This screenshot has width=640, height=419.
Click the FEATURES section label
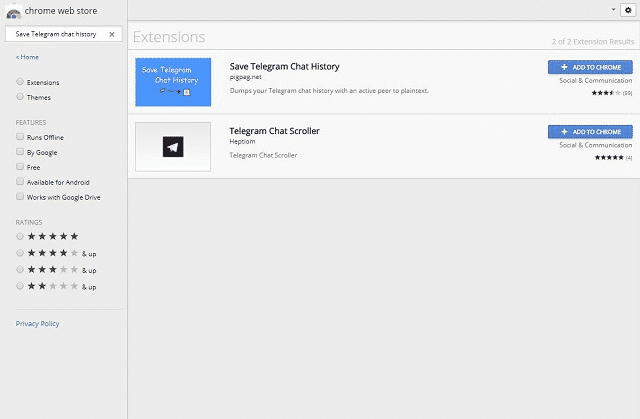point(31,122)
